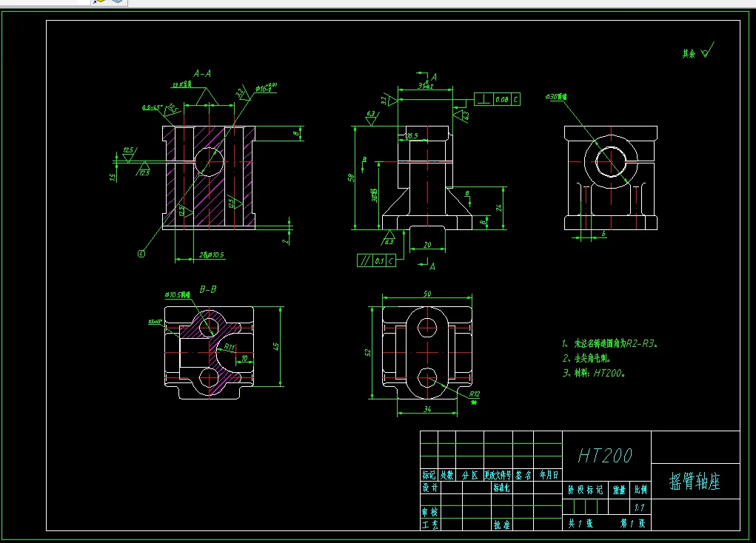Select the 批准 cell in the title block
Viewport: 756px width, 543px height.
click(x=501, y=525)
